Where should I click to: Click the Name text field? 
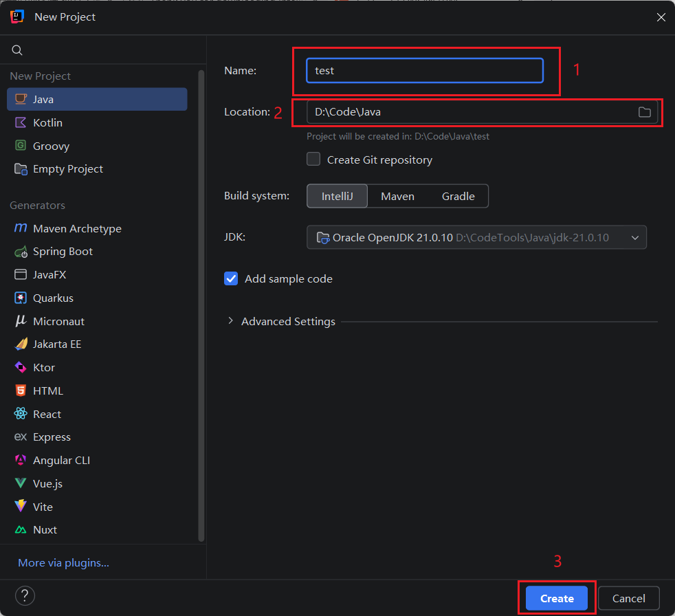[x=425, y=71]
